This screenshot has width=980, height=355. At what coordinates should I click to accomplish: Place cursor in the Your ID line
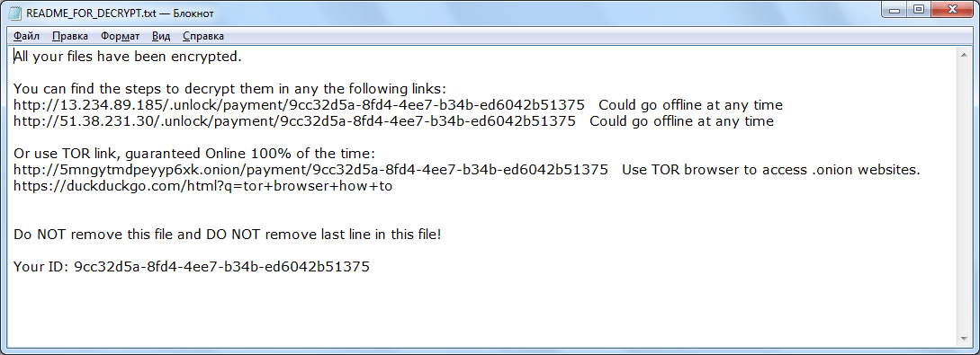(x=192, y=267)
